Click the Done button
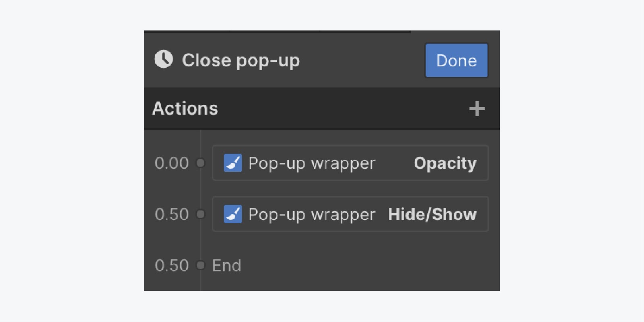 tap(456, 60)
